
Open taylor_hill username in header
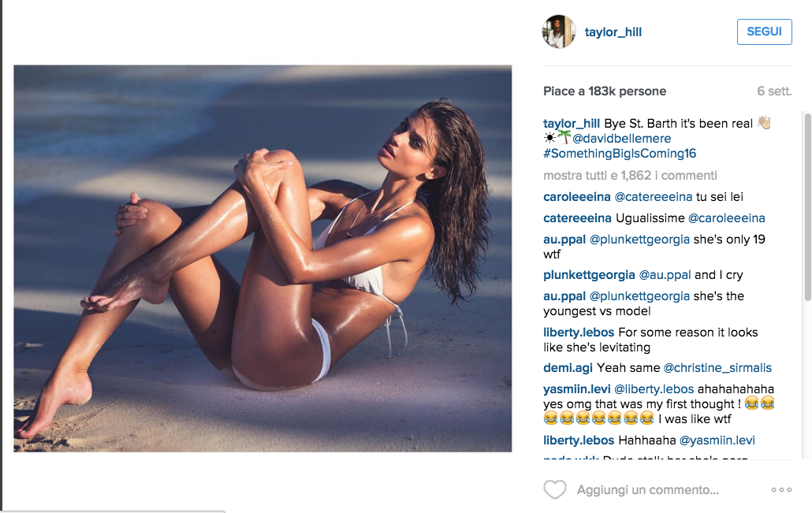pos(613,32)
